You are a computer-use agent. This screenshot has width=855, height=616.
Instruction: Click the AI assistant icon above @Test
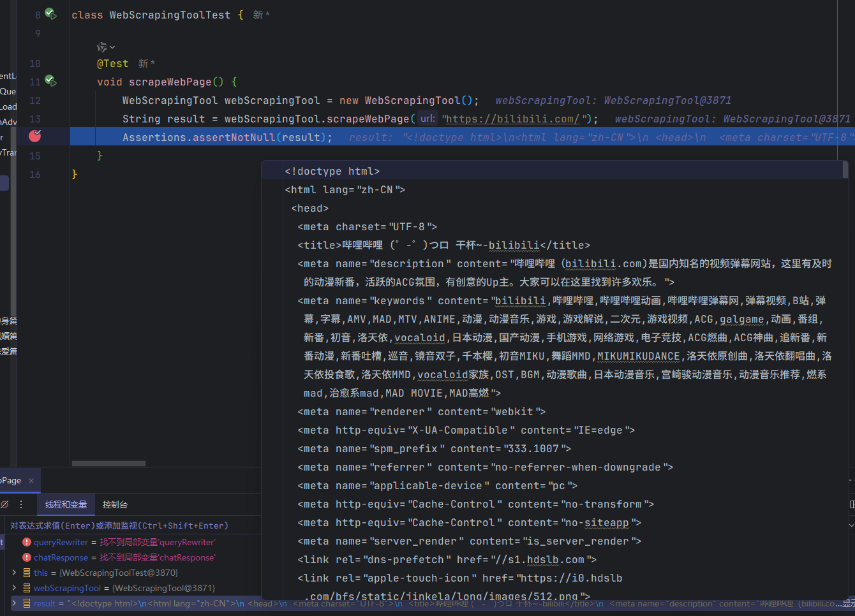pos(101,47)
